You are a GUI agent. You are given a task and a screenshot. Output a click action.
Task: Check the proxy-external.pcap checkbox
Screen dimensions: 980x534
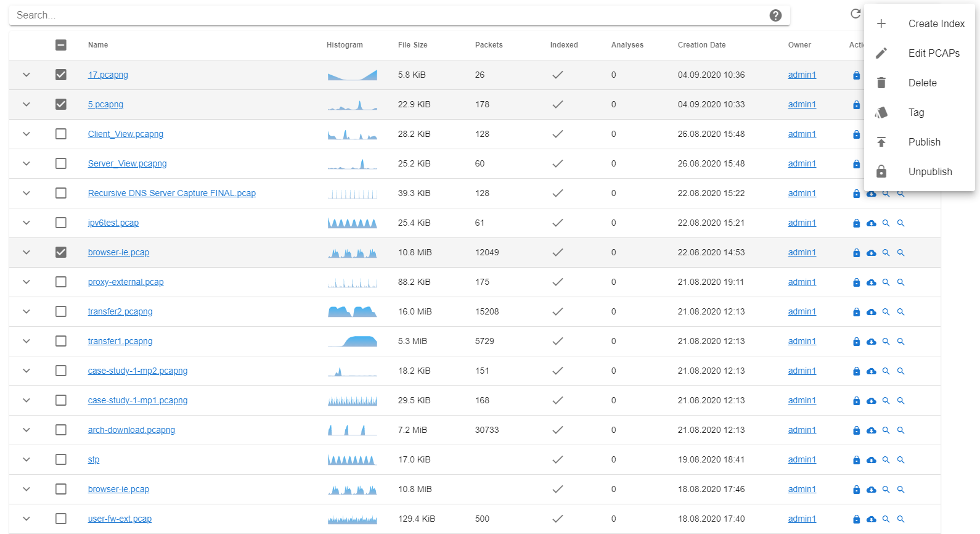[61, 282]
